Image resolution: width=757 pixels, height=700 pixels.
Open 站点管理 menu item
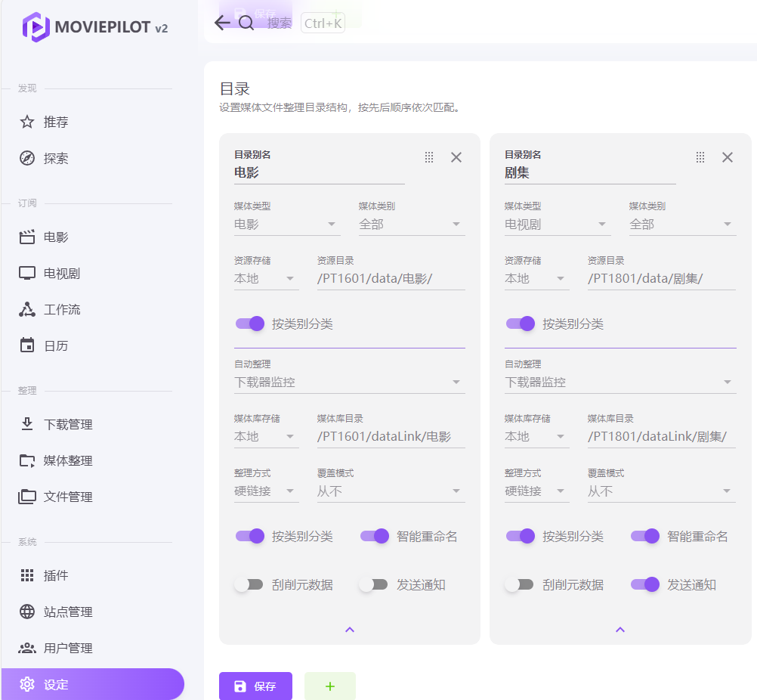tap(68, 612)
